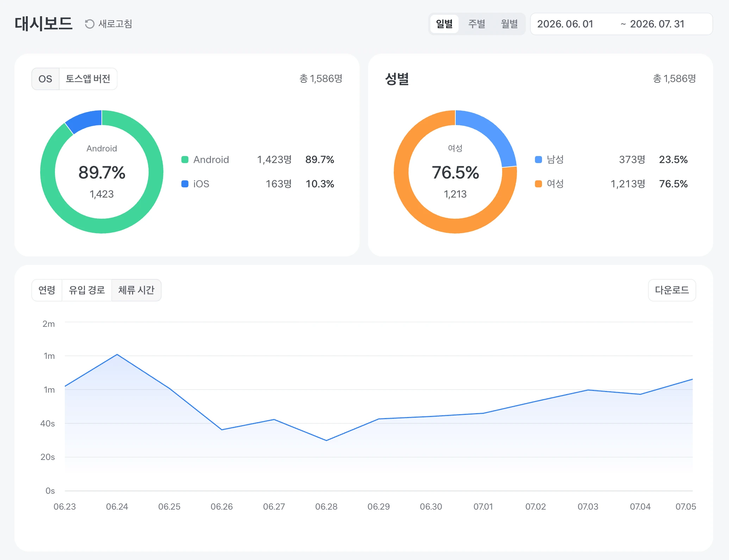This screenshot has height=560, width=729.
Task: Click 1,423명 Android user count
Action: 274,160
